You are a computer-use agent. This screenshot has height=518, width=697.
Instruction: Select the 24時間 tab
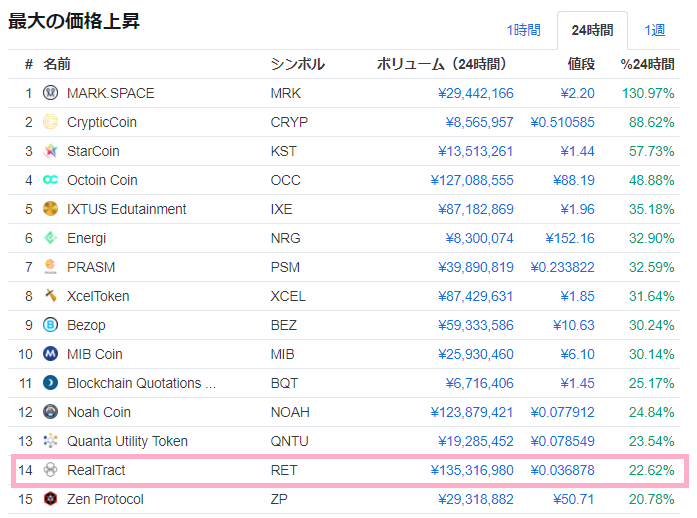click(x=592, y=31)
